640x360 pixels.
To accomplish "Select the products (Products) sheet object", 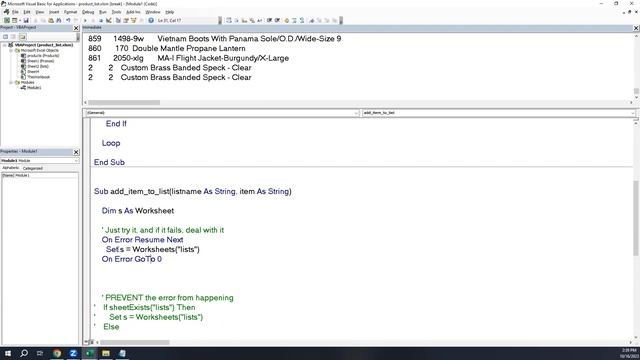I will coord(43,56).
